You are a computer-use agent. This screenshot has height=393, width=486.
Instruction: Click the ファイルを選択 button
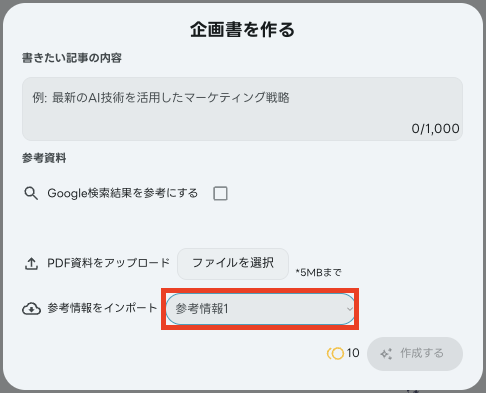(x=233, y=264)
